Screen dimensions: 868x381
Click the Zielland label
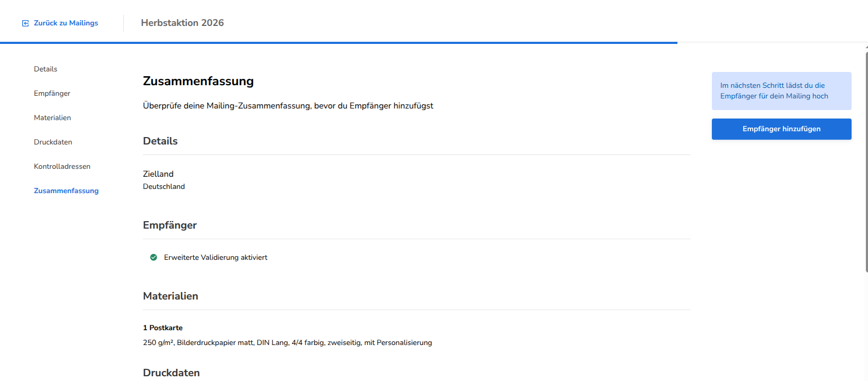tap(158, 174)
